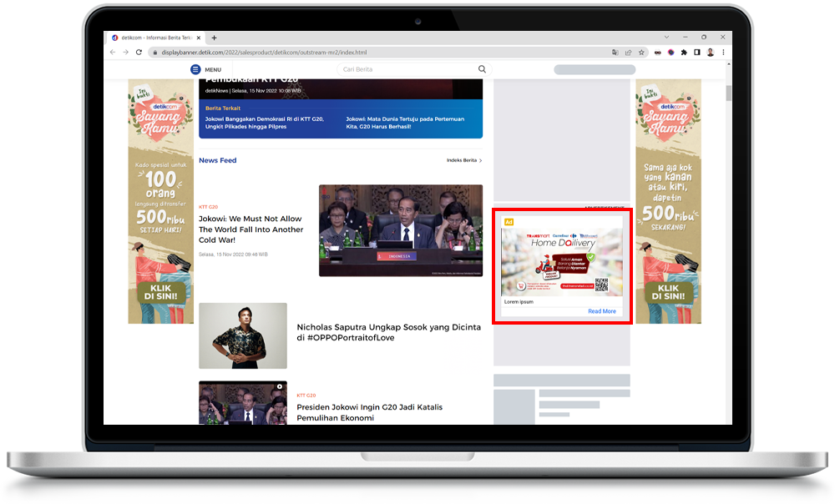This screenshot has height=504, width=835.
Task: Go back using the browser back arrow
Action: tap(114, 52)
